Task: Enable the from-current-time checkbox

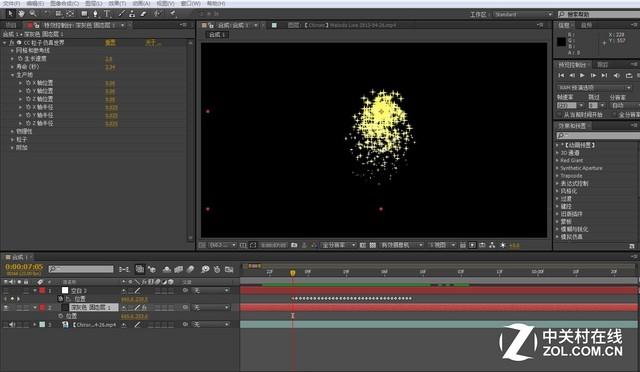Action: click(560, 115)
